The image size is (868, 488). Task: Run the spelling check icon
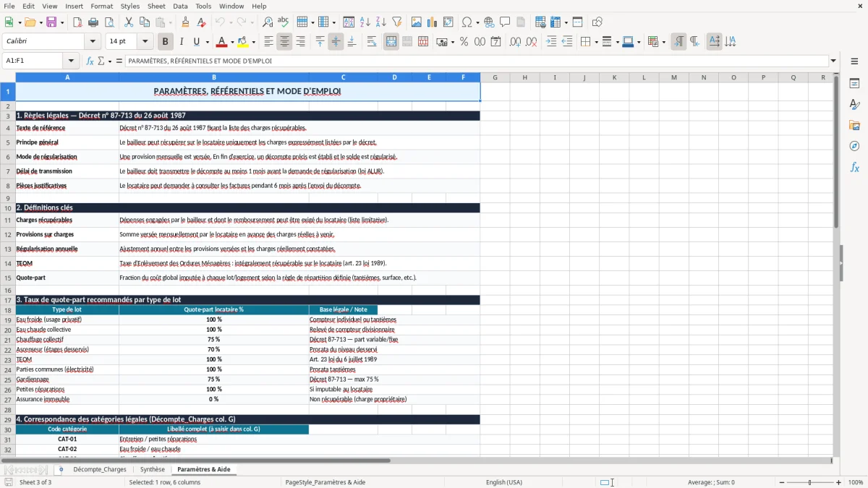pos(284,22)
